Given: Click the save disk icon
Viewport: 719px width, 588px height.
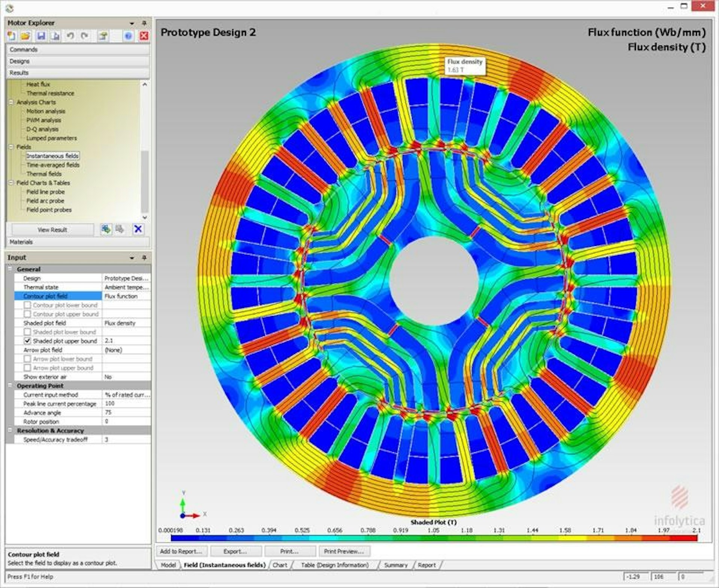Looking at the screenshot, I should [41, 36].
